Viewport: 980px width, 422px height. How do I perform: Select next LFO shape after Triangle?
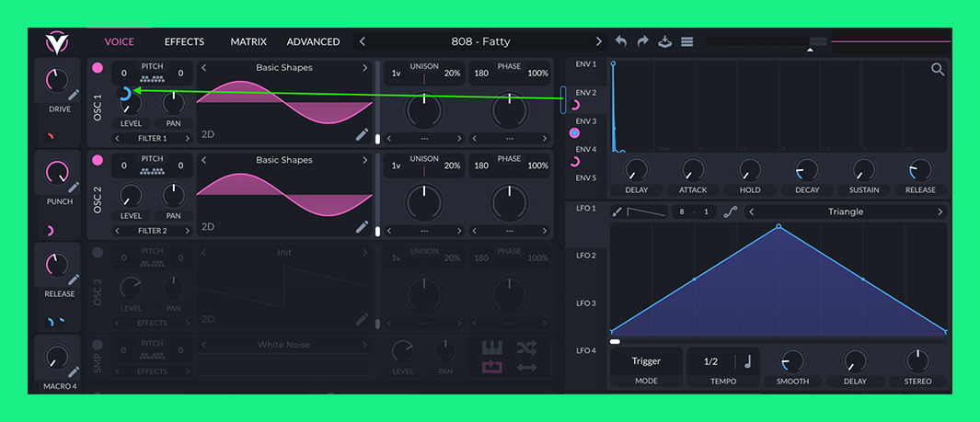point(940,212)
